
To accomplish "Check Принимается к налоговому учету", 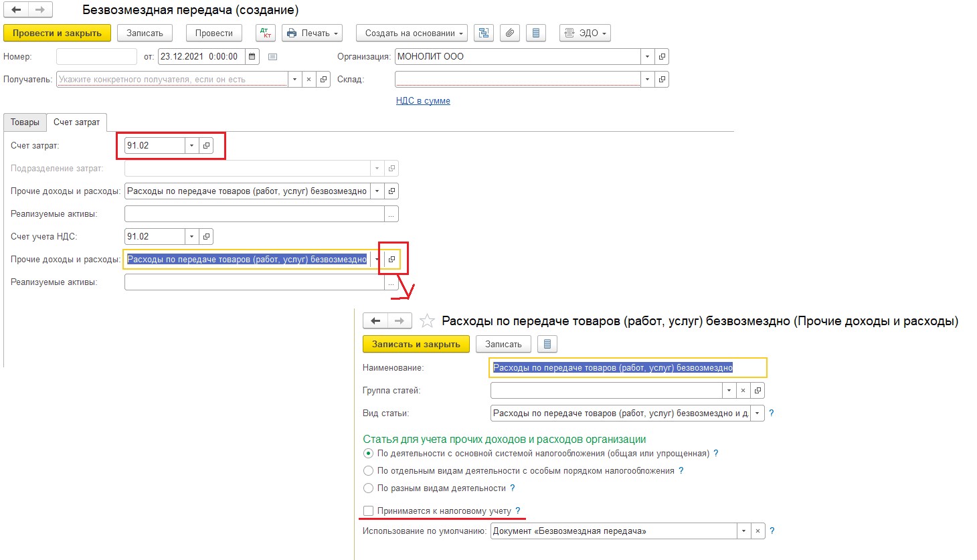I will pos(368,510).
